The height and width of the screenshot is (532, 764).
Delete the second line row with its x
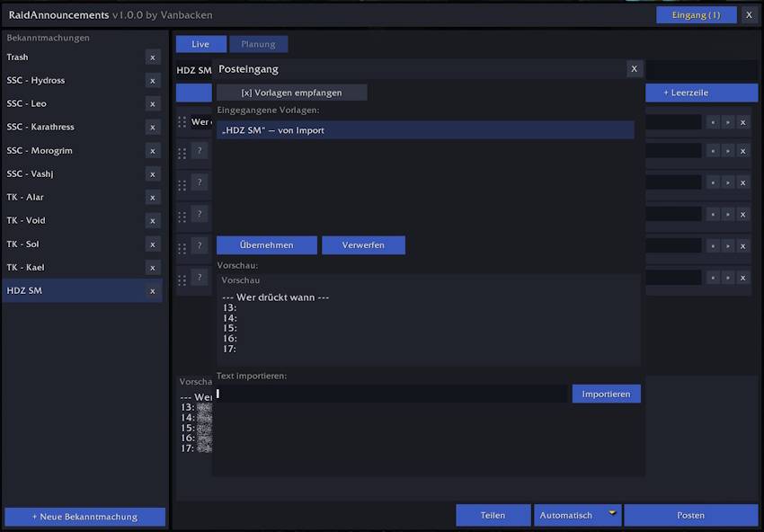(x=743, y=151)
